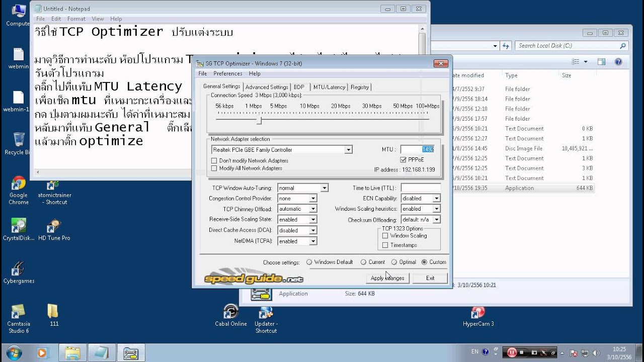
Task: Open the Windows Start menu orb
Action: click(14, 352)
